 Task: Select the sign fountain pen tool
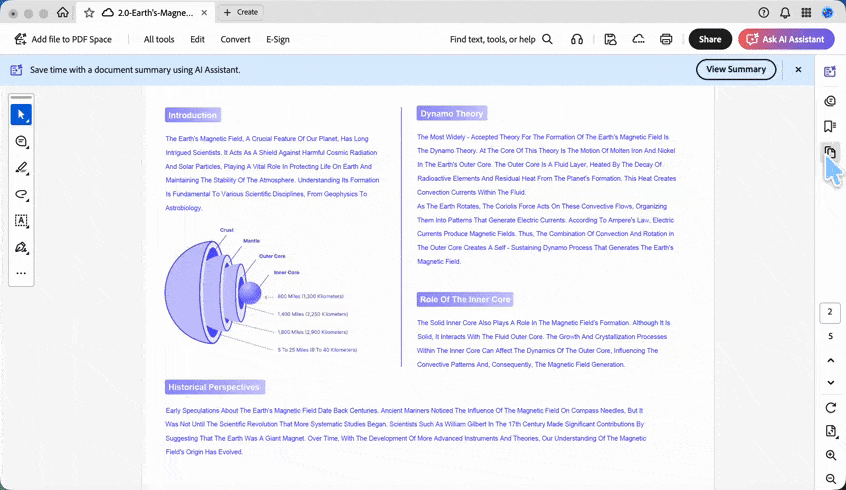[21, 248]
